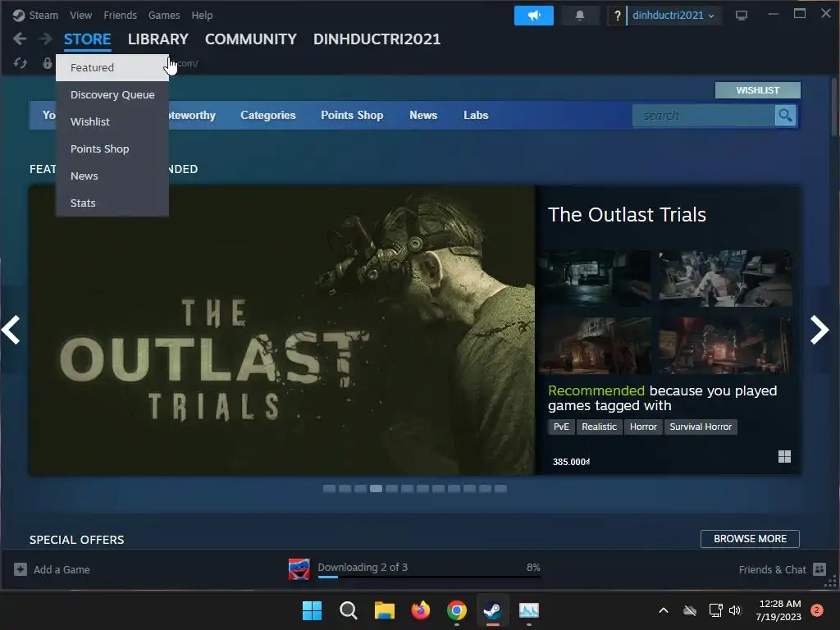Viewport: 840px width, 630px height.
Task: Click the Horror tag
Action: pos(643,427)
